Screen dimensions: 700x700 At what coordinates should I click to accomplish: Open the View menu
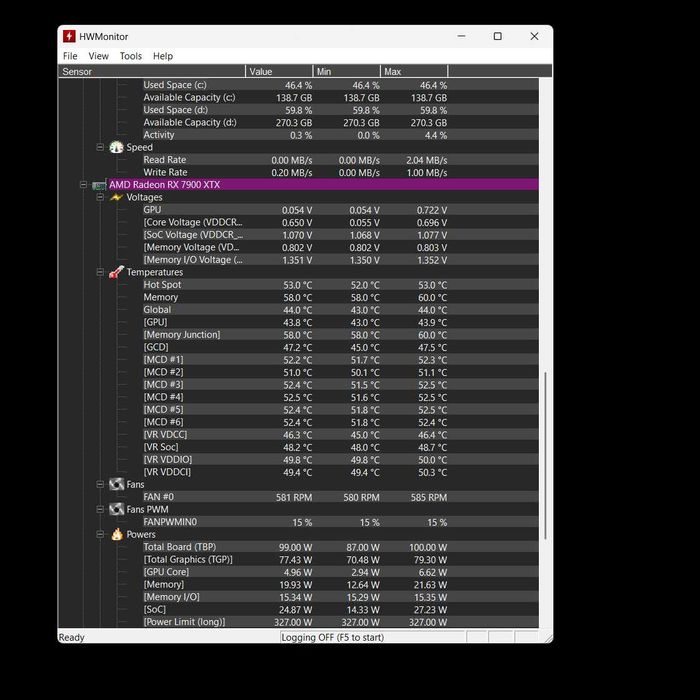(98, 56)
